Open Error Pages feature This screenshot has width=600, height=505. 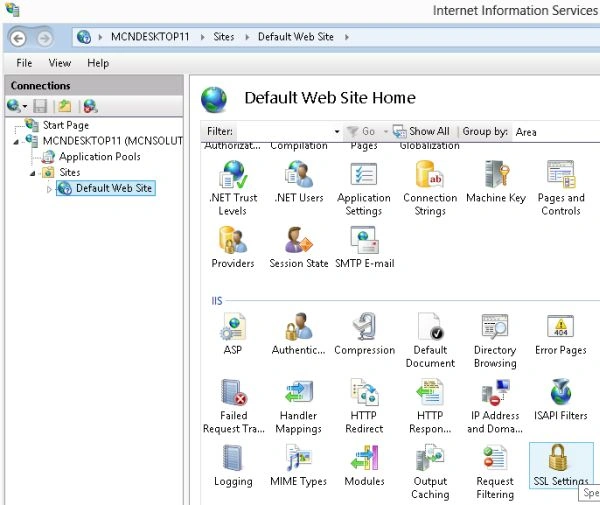pos(561,334)
